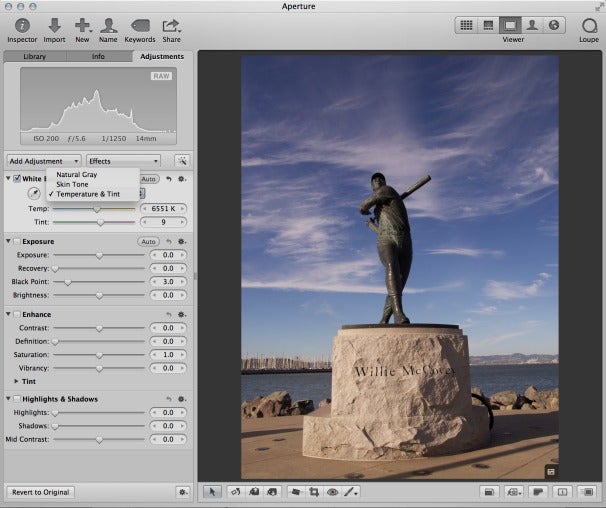Screen dimensions: 606x508
Task: Toggle Show Master image button
Action: [489, 492]
